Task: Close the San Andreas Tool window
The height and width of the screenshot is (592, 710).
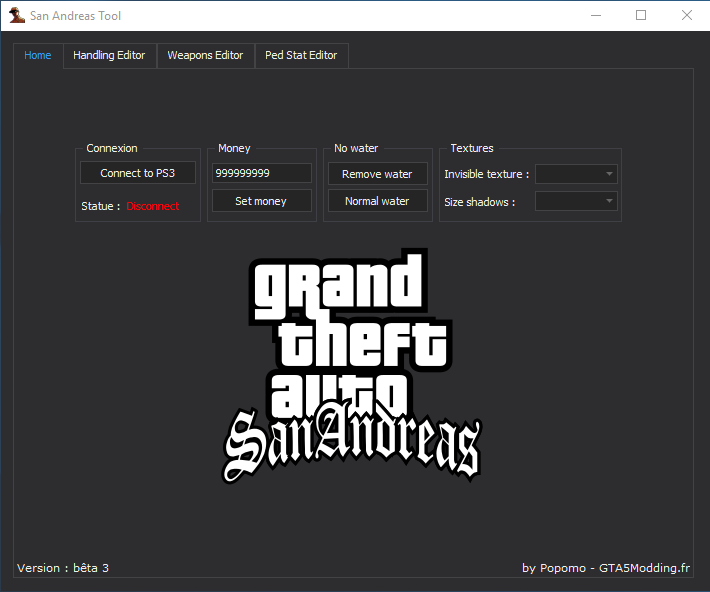Action: [x=686, y=15]
